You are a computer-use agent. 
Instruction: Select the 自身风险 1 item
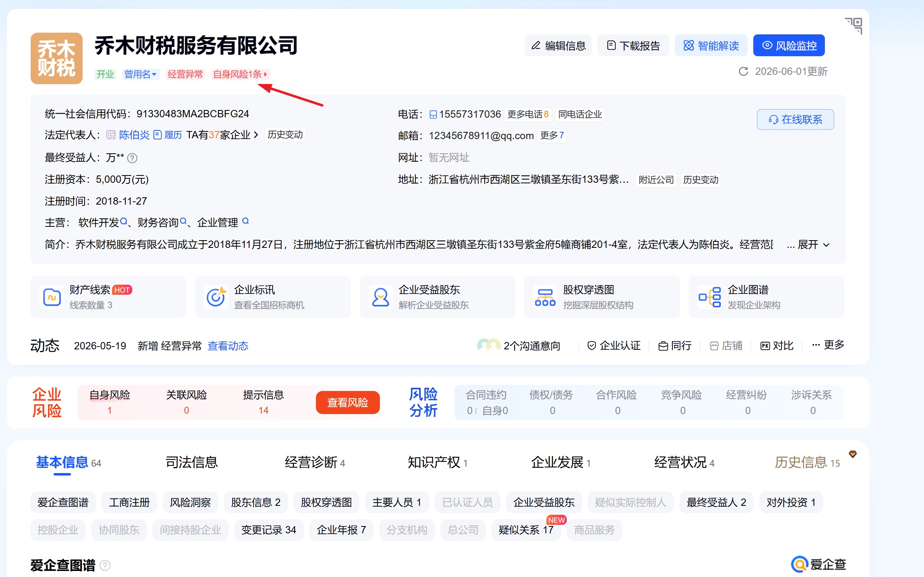pos(110,402)
